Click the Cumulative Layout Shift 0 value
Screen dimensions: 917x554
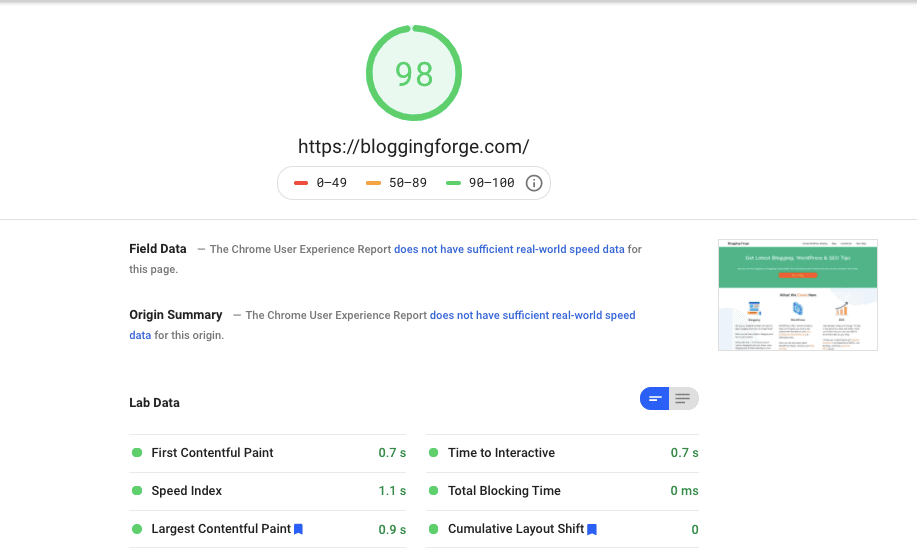[695, 529]
